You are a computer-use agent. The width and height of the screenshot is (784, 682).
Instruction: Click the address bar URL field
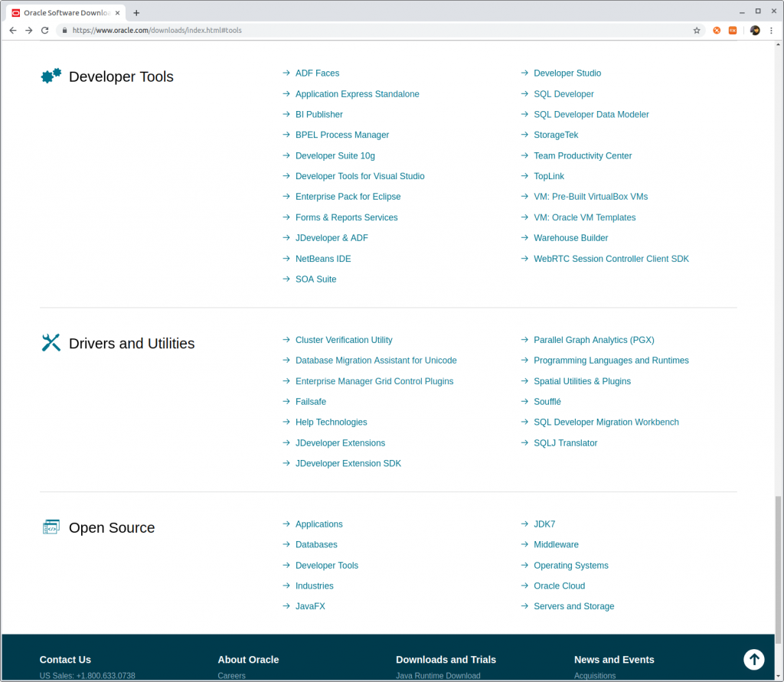pos(380,31)
